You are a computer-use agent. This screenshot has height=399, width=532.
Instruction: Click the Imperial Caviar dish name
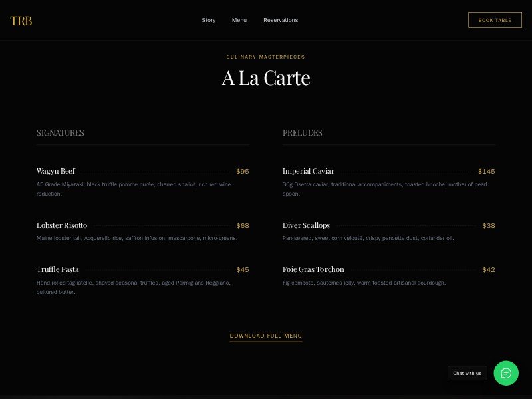point(309,171)
